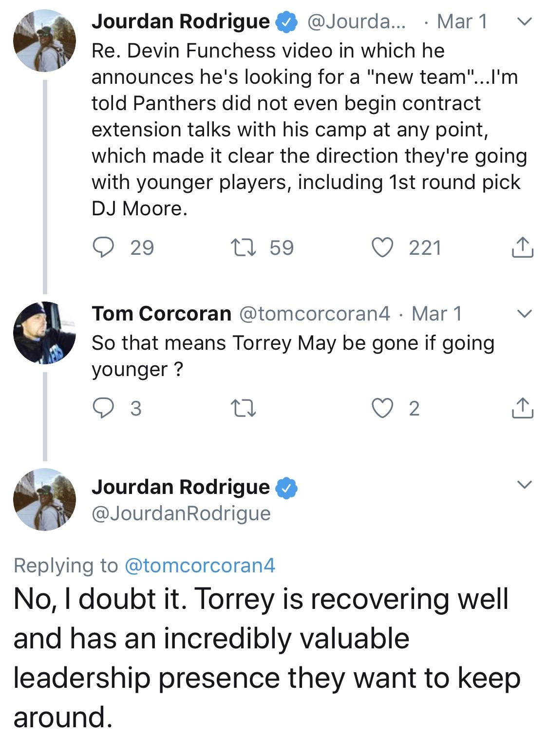Open @JourdanRodrigue handle in the reply

[x=181, y=513]
